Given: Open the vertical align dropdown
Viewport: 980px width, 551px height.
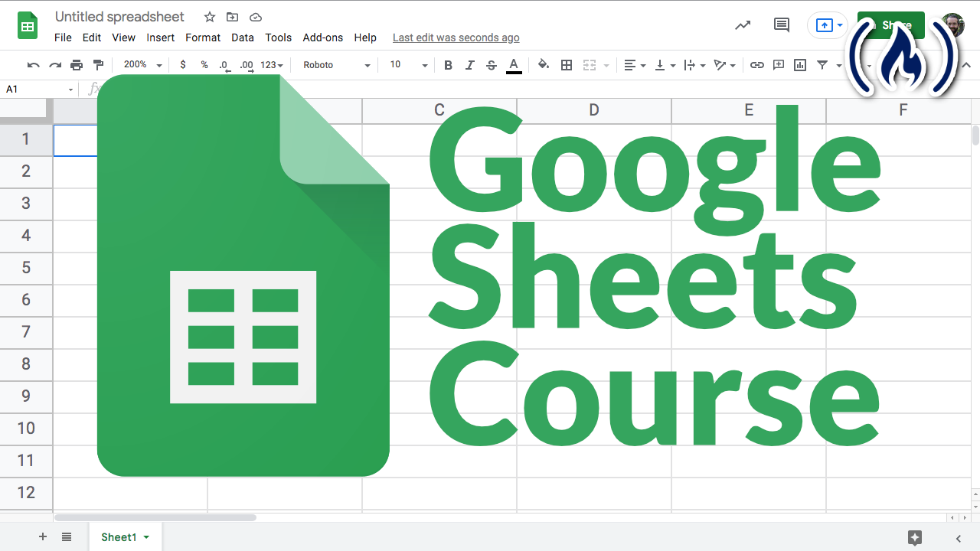Looking at the screenshot, I should [x=665, y=65].
